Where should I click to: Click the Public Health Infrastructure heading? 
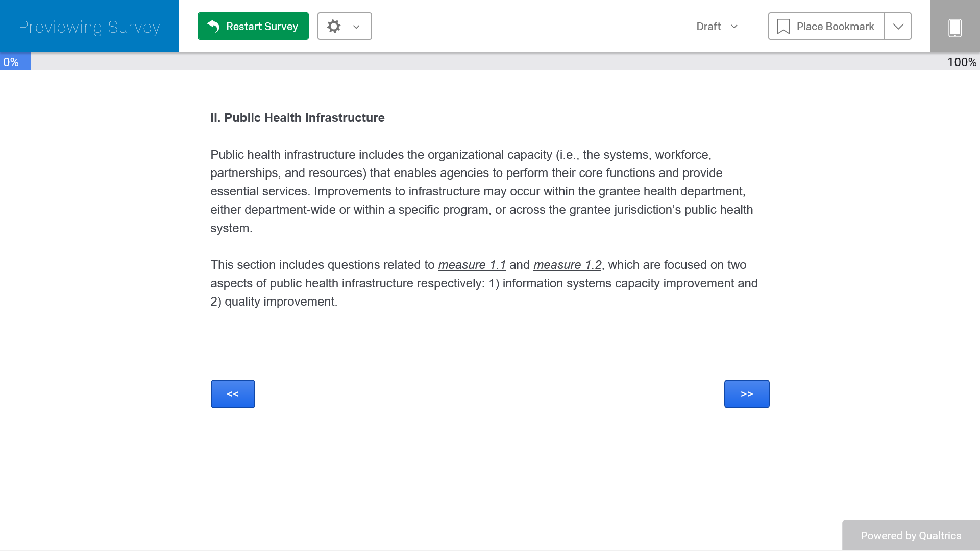[298, 118]
